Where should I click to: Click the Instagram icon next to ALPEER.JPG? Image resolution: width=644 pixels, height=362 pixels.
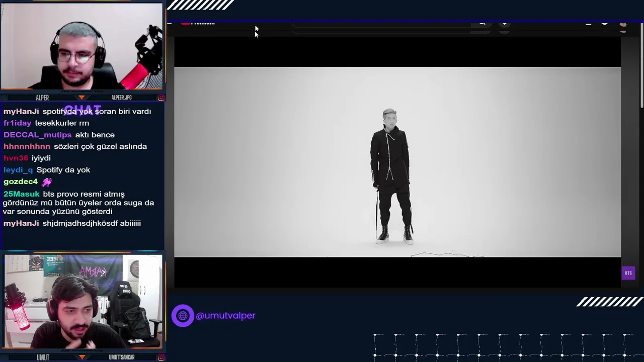161,98
